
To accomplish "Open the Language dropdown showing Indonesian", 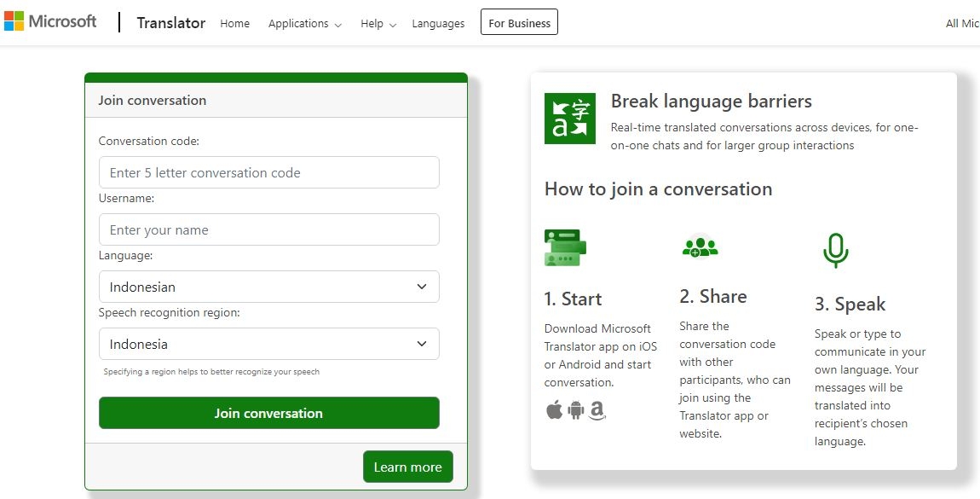I will point(268,287).
